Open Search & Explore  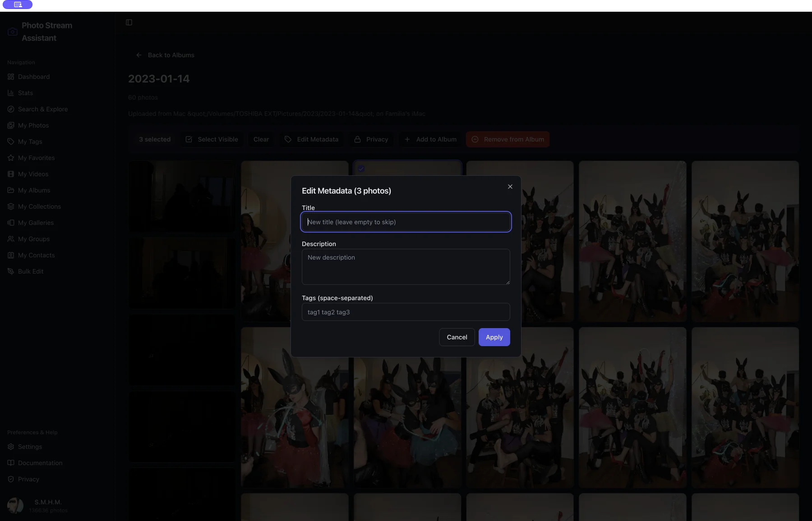tap(42, 109)
